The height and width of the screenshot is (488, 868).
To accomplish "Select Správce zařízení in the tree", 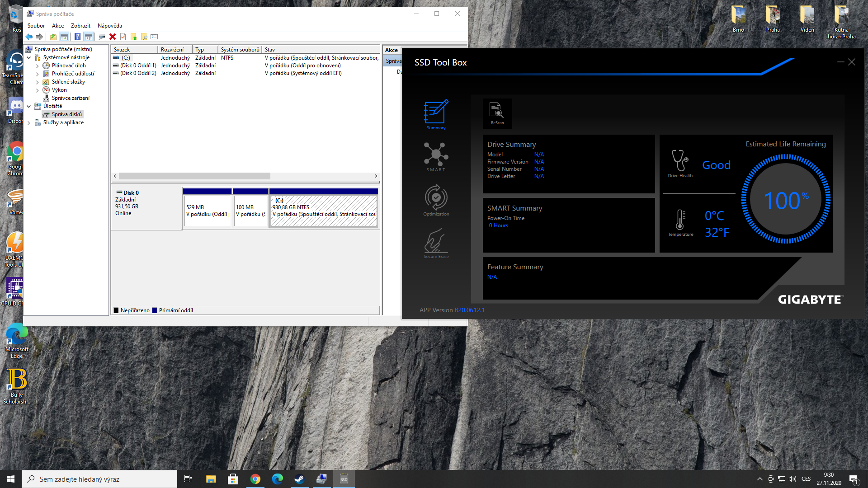I will tap(71, 98).
